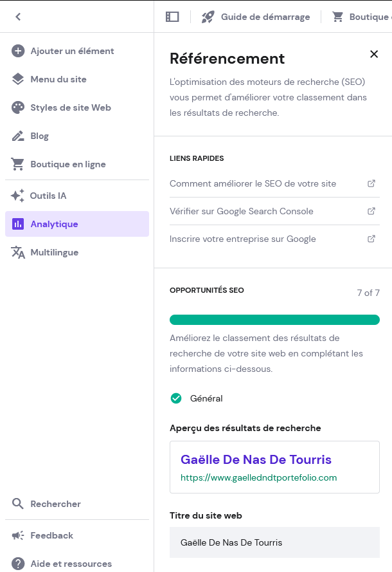Image resolution: width=392 pixels, height=572 pixels.
Task: Click the Titre du site web input field
Action: tap(274, 542)
